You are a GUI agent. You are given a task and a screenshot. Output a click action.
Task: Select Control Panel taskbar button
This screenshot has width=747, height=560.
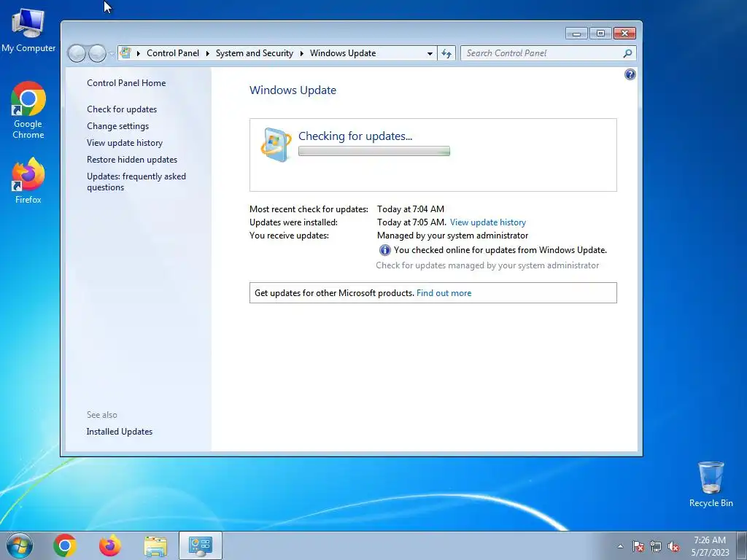tap(200, 545)
